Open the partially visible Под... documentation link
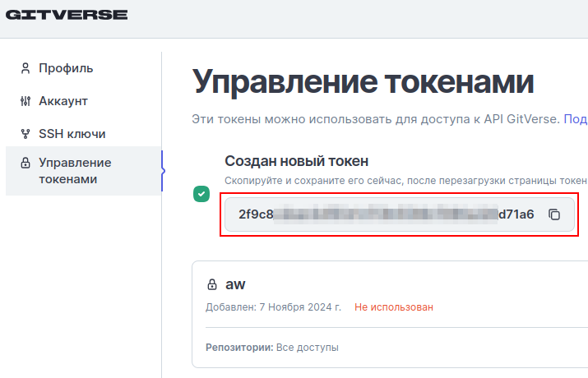Image resolution: width=588 pixels, height=378 pixels. (576, 119)
